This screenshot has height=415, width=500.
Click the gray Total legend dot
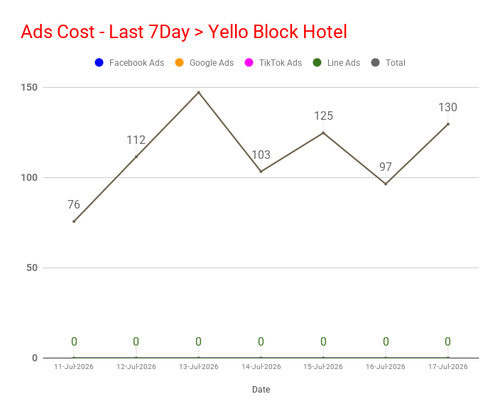375,63
